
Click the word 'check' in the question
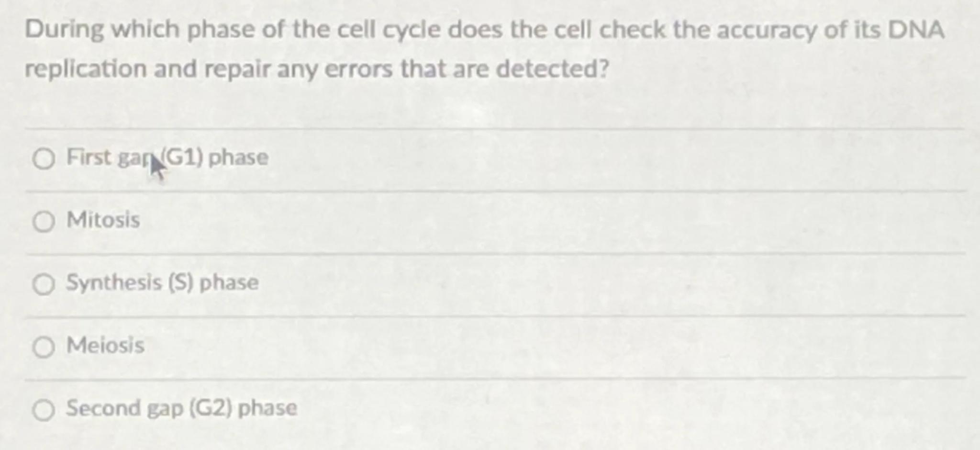(632, 30)
